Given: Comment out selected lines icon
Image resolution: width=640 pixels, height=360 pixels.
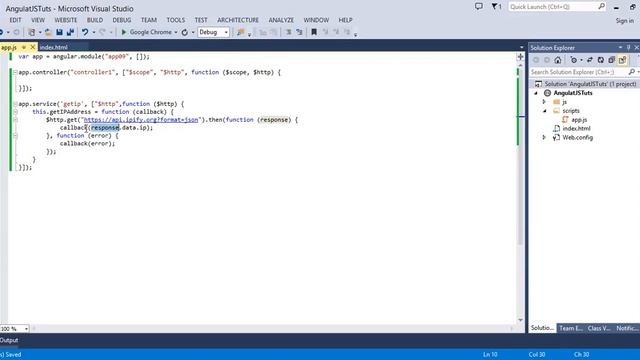Looking at the screenshot, I should pos(289,32).
